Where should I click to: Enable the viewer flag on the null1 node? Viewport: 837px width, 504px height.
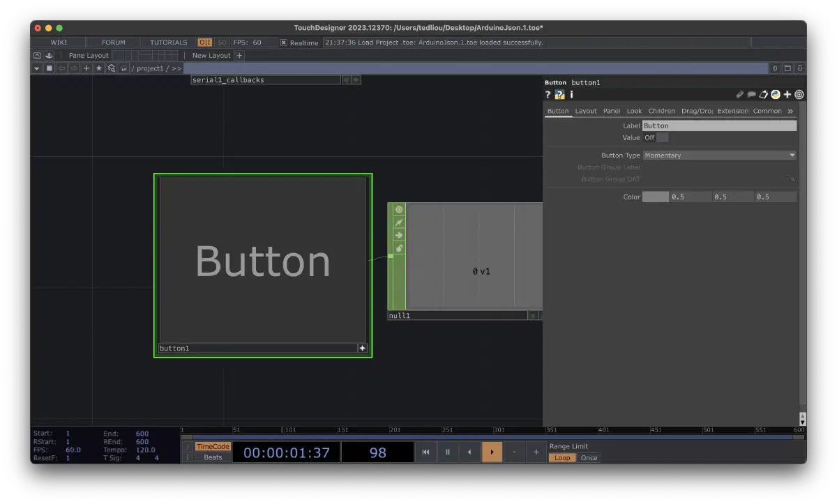point(398,209)
